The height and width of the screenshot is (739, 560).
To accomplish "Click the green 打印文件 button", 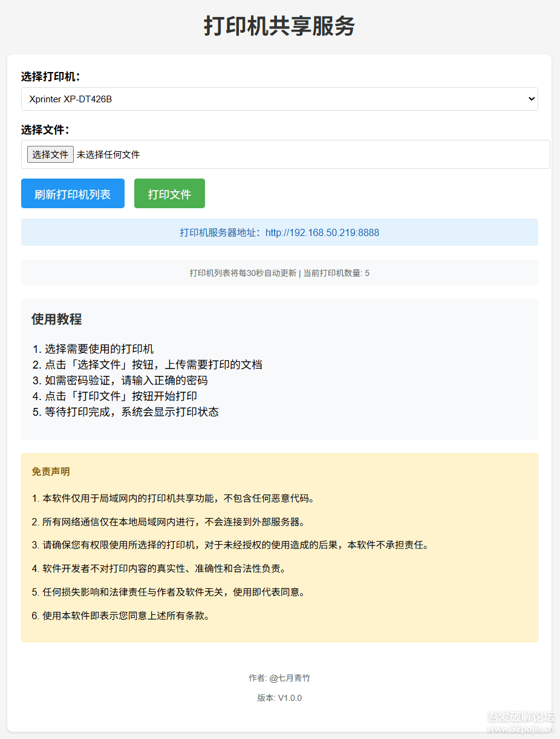I will pos(169,193).
